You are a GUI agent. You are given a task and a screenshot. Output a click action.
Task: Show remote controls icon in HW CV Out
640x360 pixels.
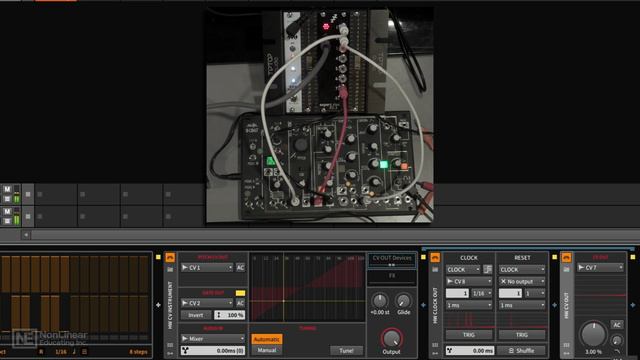(566, 345)
